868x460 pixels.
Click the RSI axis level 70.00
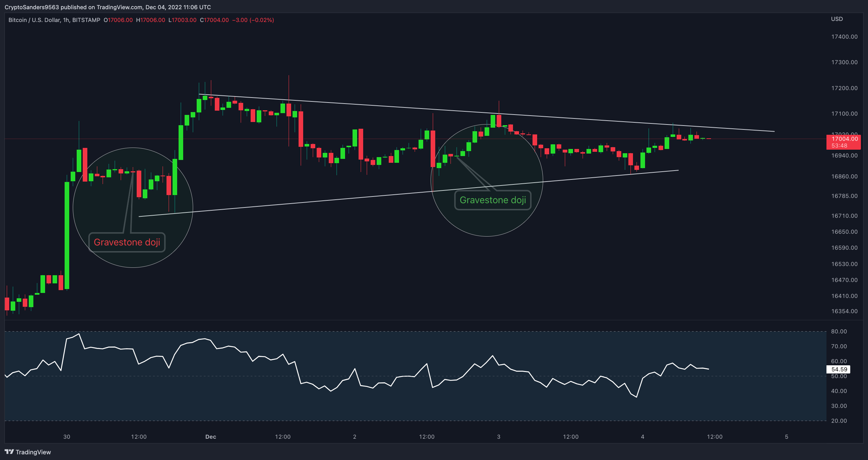[x=839, y=346]
